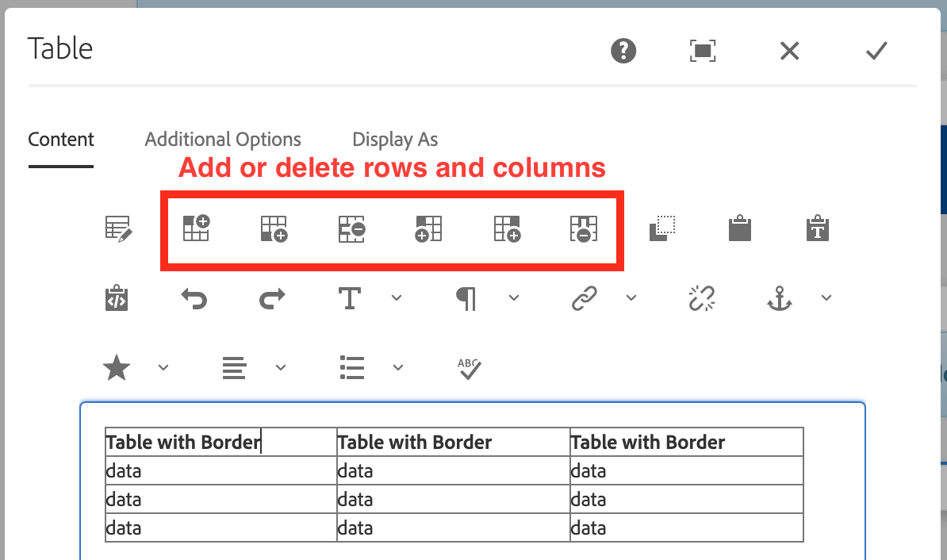Click the copy icon with dotted square
Screen dimensions: 947x560
pos(661,229)
